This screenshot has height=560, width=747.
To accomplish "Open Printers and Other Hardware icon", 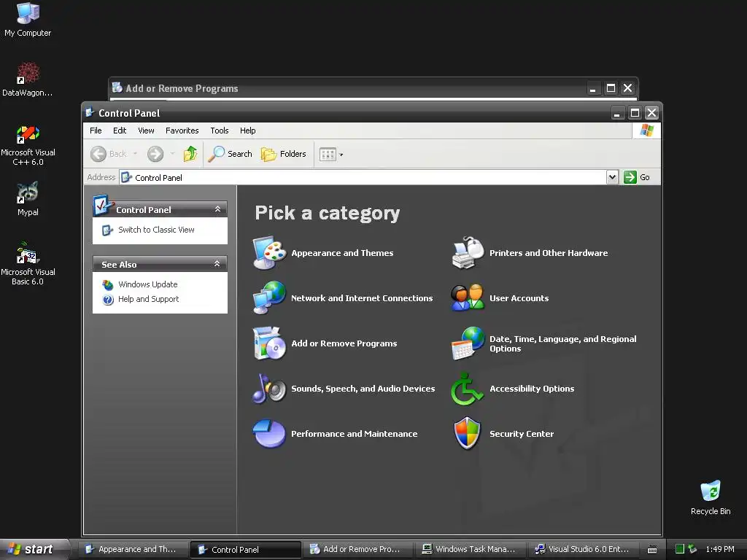I will coord(468,253).
